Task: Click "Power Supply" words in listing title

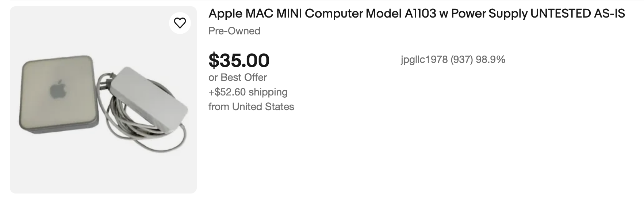Action: 489,14
